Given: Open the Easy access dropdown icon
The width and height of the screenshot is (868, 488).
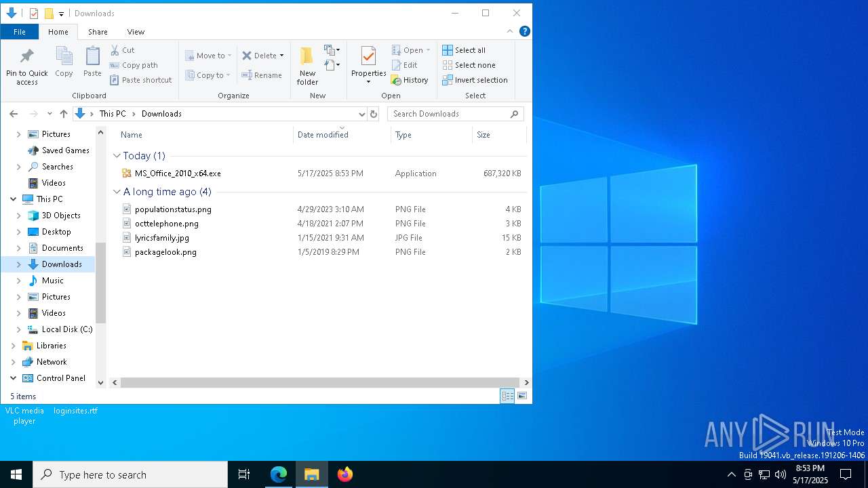Looking at the screenshot, I should tap(332, 65).
